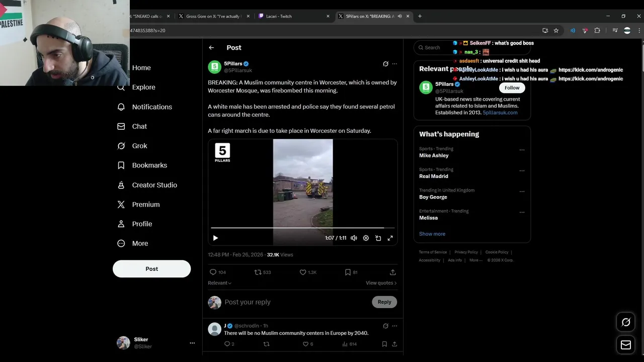Open the floating Grok button
This screenshot has width=644, height=362.
tap(626, 322)
